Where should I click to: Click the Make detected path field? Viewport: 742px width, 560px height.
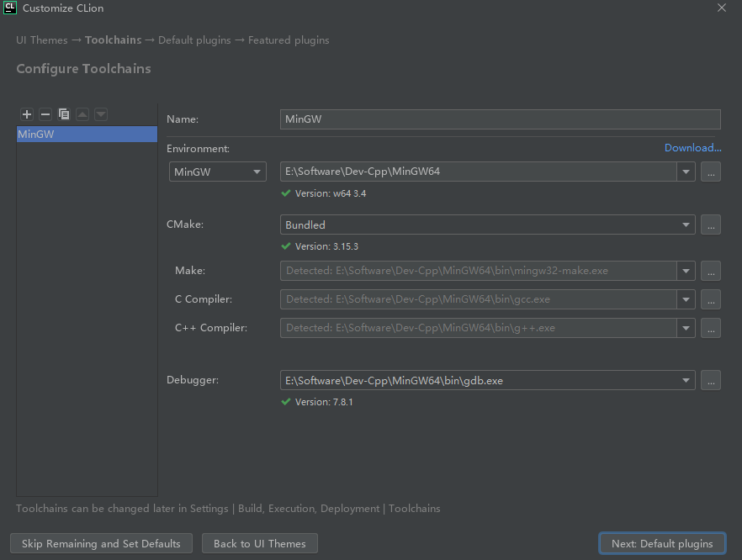tap(479, 271)
